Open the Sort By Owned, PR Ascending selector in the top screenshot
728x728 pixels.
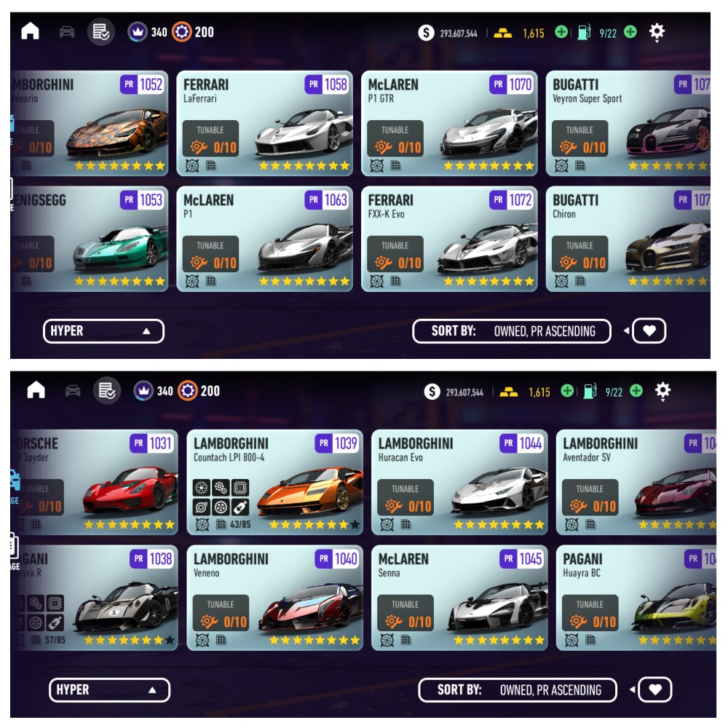pyautogui.click(x=512, y=331)
